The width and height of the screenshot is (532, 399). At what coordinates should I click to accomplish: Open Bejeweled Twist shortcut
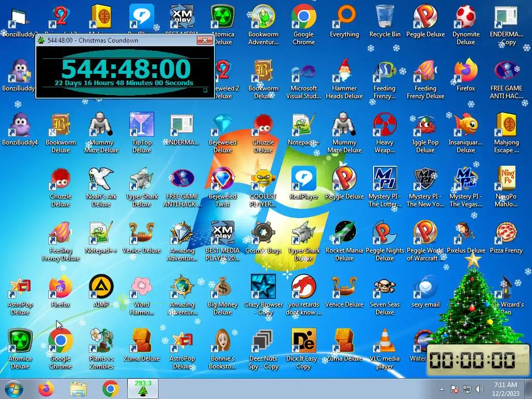(x=222, y=187)
